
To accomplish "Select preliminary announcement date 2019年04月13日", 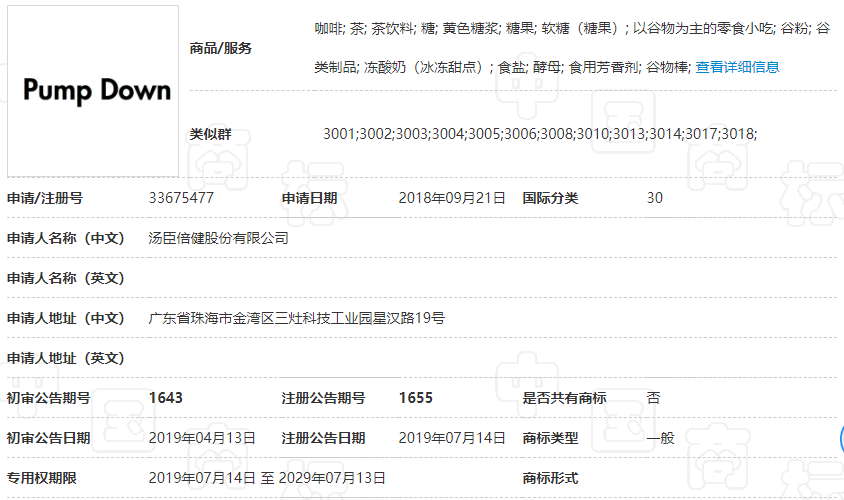I will pos(202,438).
